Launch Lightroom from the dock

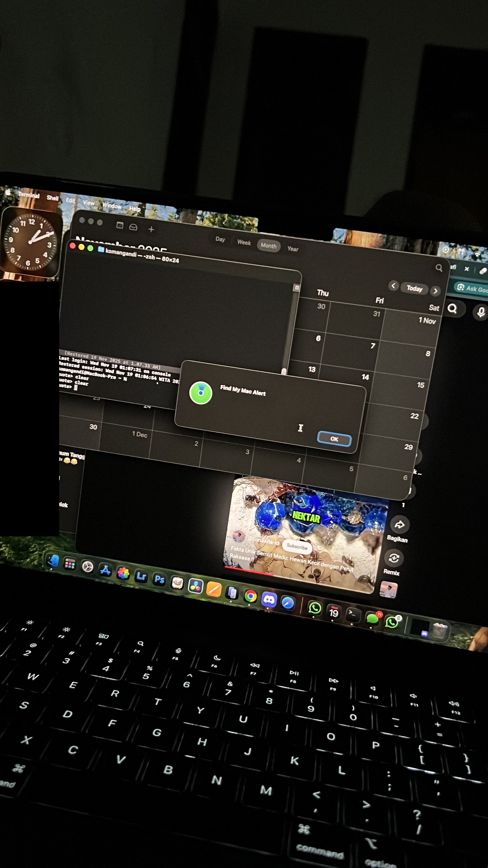click(141, 576)
